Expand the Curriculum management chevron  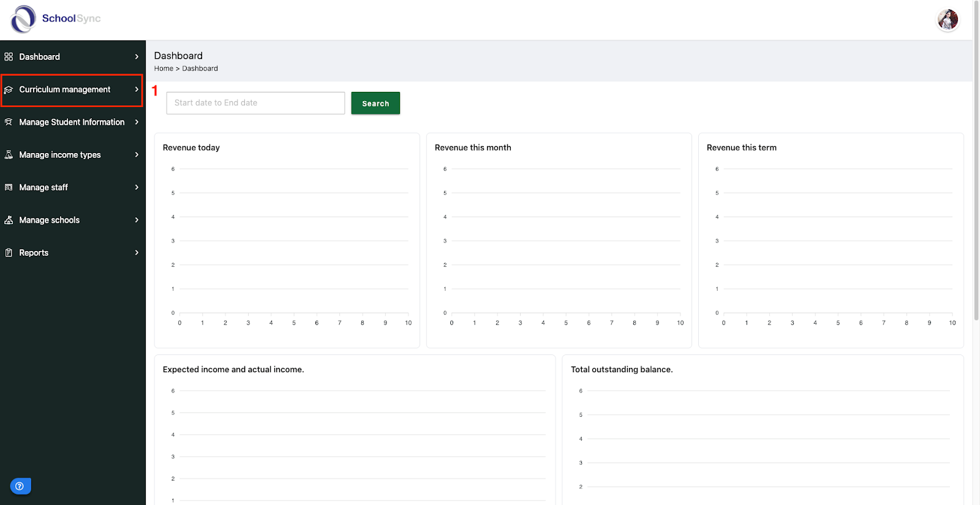pos(137,89)
